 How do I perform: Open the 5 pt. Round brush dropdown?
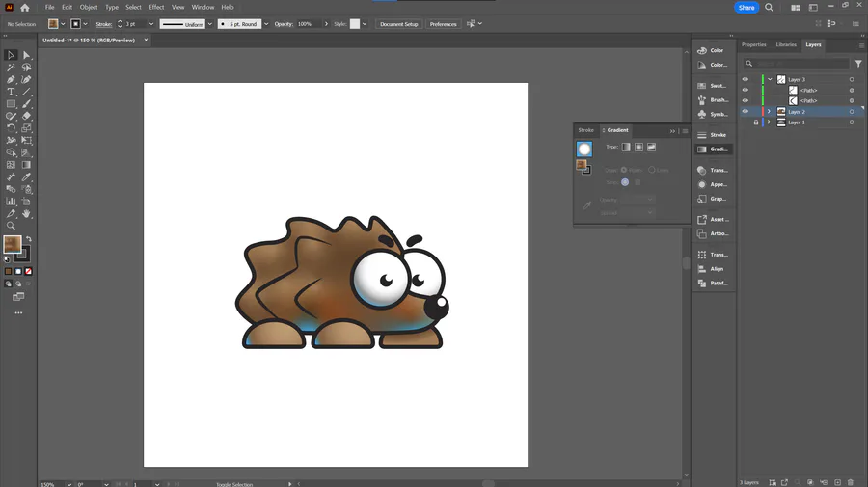266,24
